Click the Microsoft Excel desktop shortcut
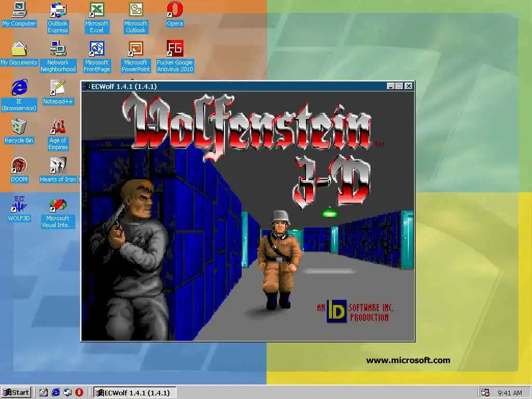532x399 pixels. point(97,18)
